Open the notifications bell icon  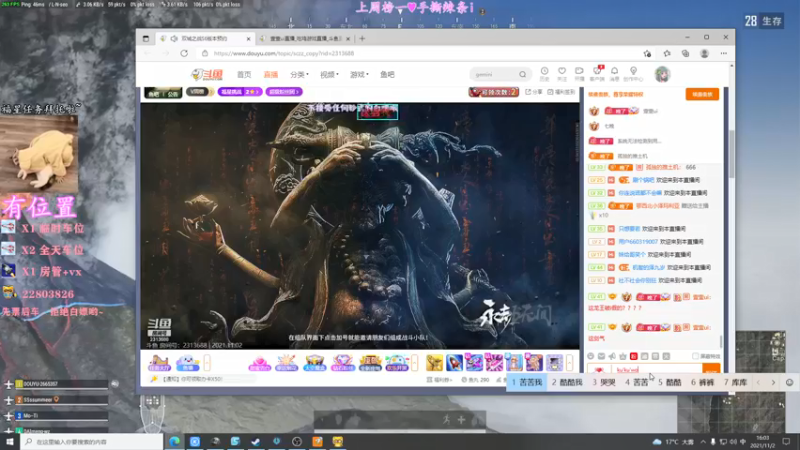pyautogui.click(x=614, y=73)
